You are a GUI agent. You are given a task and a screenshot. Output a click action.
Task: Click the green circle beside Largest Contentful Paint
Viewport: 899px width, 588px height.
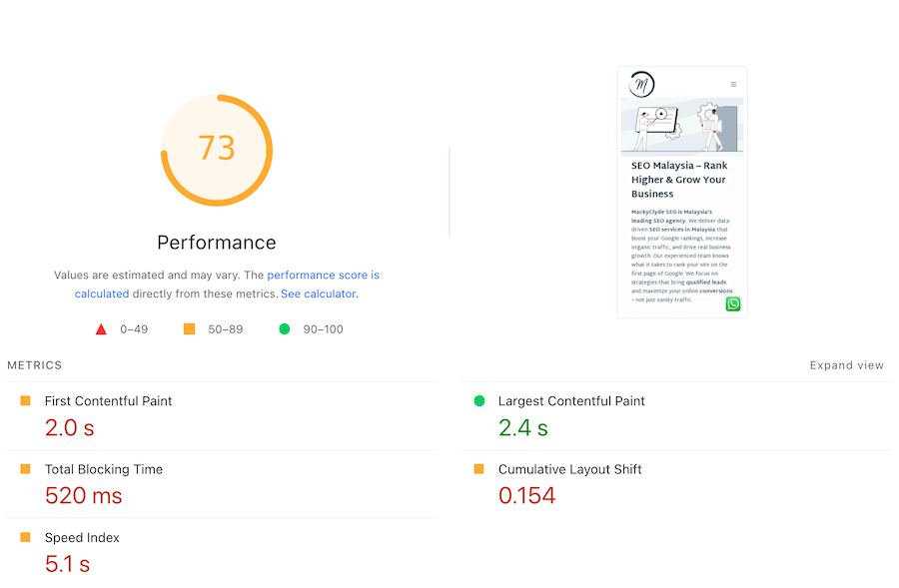(479, 400)
